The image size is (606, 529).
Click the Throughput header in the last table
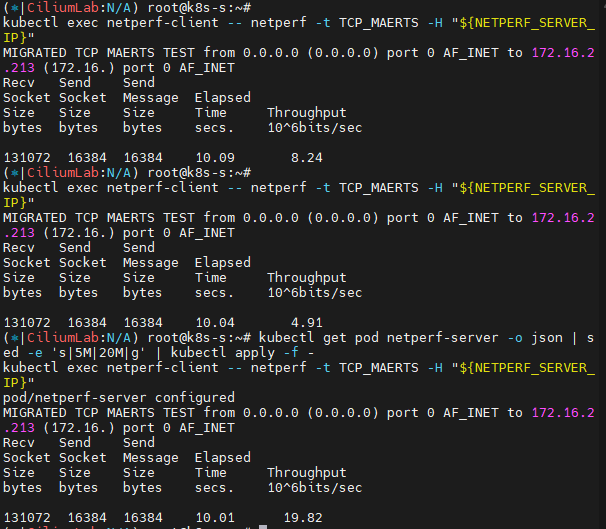[306, 473]
